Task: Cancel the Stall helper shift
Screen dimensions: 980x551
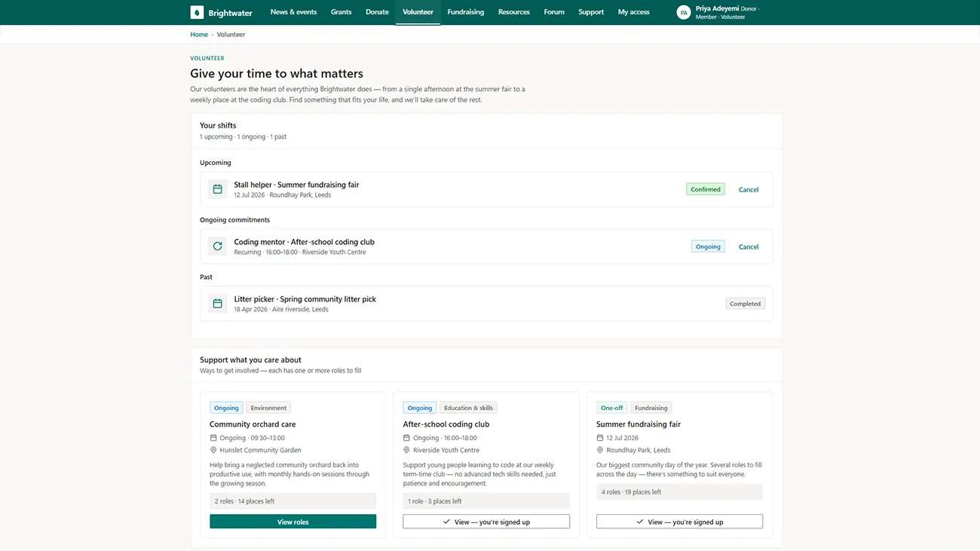Action: tap(749, 189)
